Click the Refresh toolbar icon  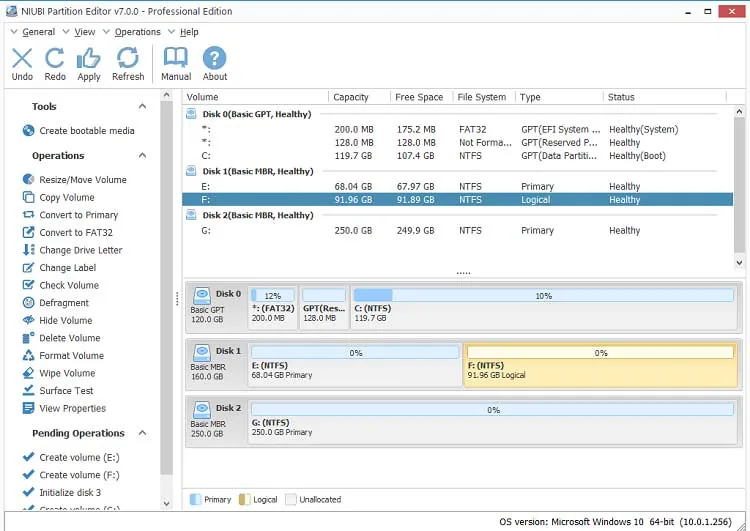(128, 58)
